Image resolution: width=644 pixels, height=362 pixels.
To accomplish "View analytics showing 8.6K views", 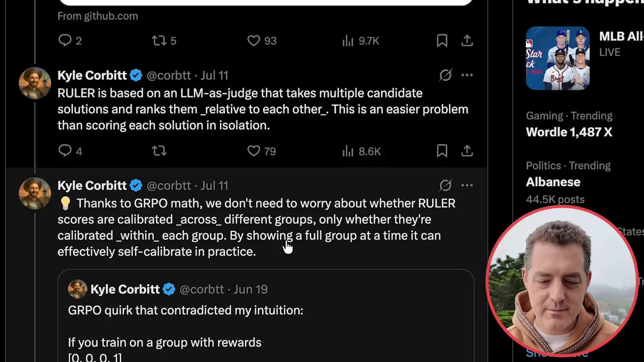I will pos(361,151).
